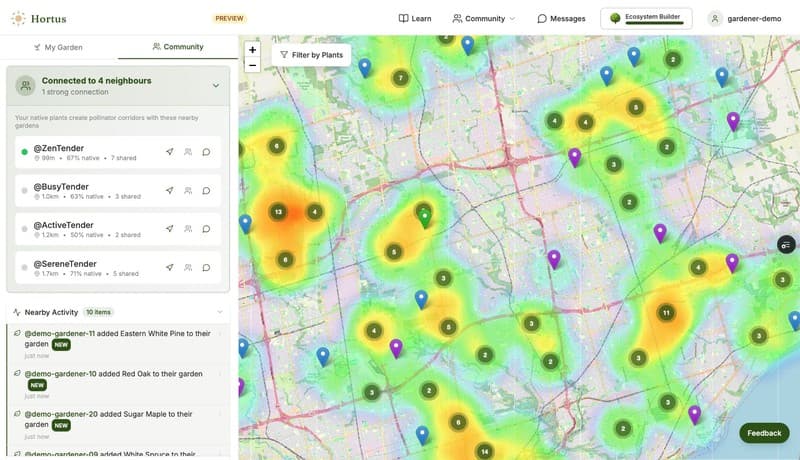Open the @ZenTender neighbour name
The width and height of the screenshot is (800, 460).
[59, 148]
